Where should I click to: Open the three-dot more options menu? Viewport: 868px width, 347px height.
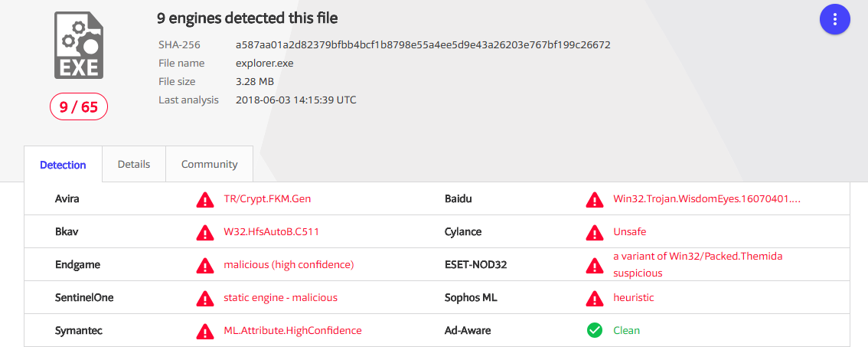coord(835,19)
